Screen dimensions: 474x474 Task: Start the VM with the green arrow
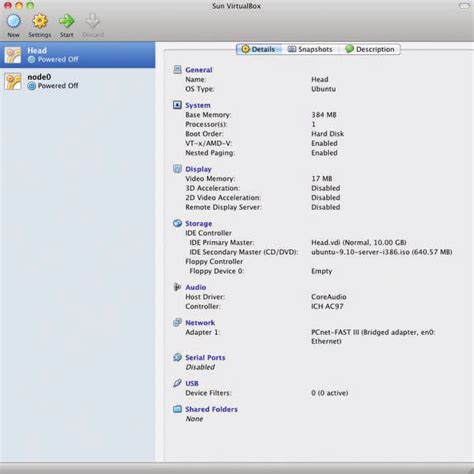67,21
